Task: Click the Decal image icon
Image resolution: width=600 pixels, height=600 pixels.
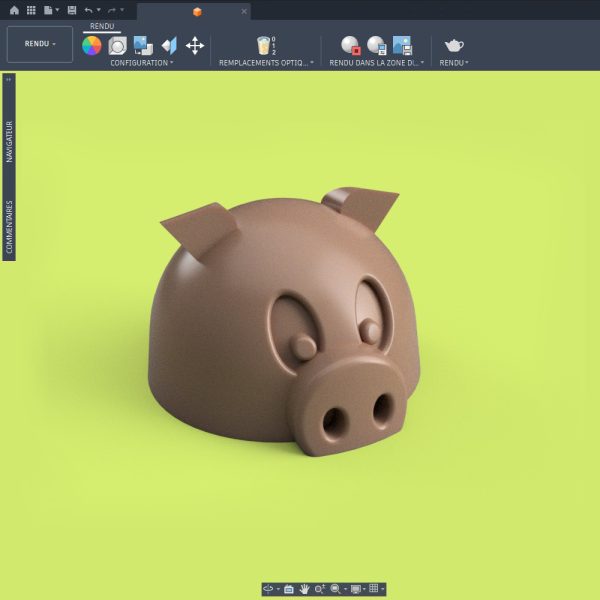Action: pyautogui.click(x=143, y=46)
